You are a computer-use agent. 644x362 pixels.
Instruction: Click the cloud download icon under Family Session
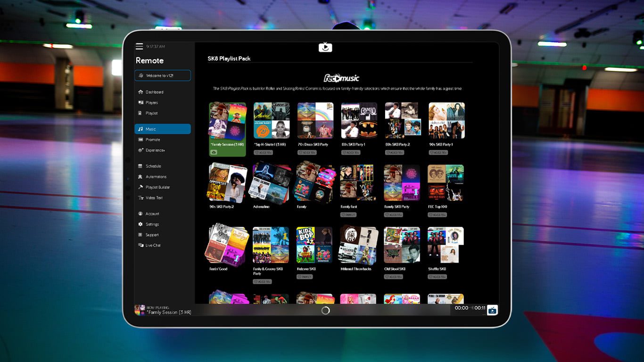[214, 152]
